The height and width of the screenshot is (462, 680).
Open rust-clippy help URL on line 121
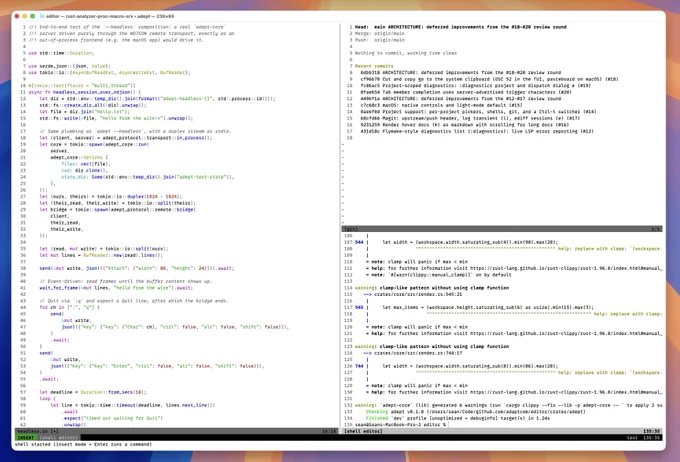(x=566, y=334)
